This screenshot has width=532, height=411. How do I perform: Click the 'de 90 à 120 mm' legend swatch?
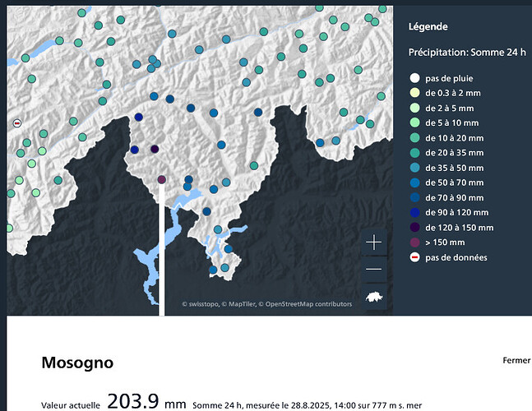(x=414, y=212)
